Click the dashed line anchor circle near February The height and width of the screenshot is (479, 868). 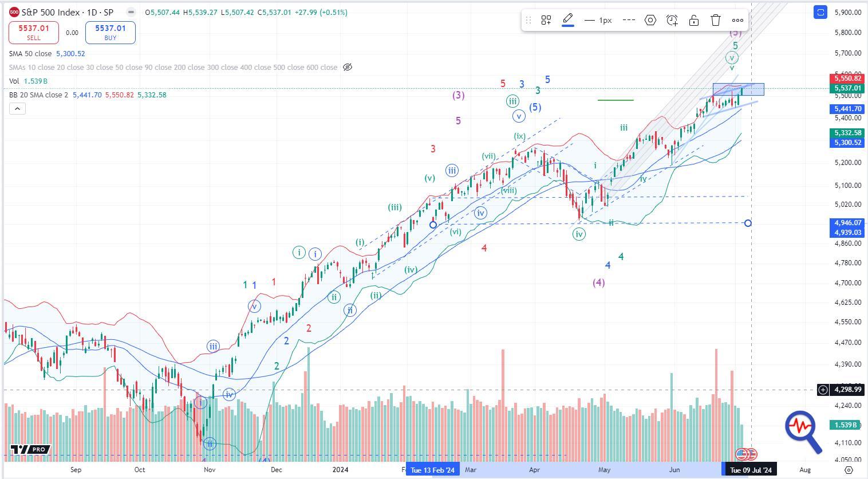tap(433, 225)
